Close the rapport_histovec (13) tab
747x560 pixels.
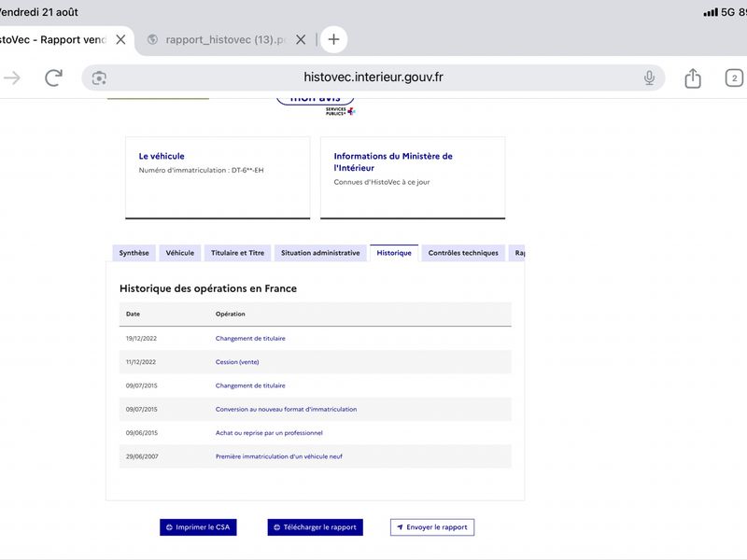tap(301, 39)
